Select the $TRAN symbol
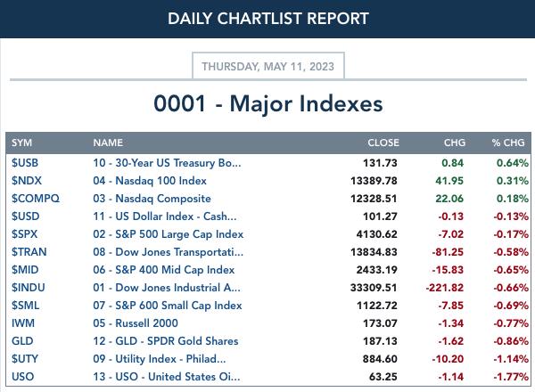This screenshot has height=392, width=535. (x=29, y=252)
